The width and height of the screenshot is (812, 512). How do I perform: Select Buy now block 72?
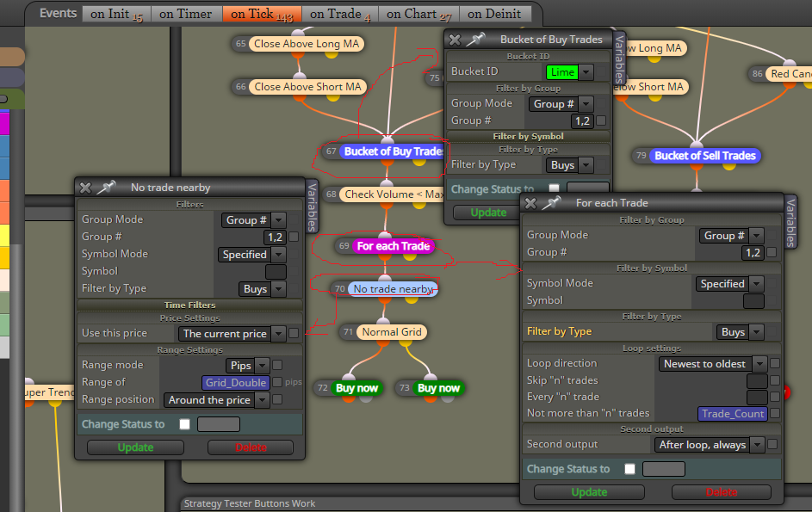356,388
